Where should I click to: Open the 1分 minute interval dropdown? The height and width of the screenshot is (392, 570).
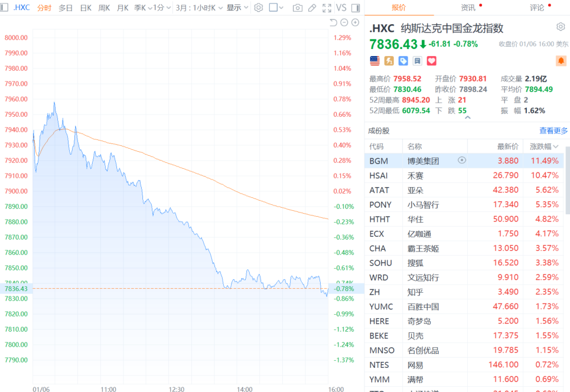pos(162,8)
